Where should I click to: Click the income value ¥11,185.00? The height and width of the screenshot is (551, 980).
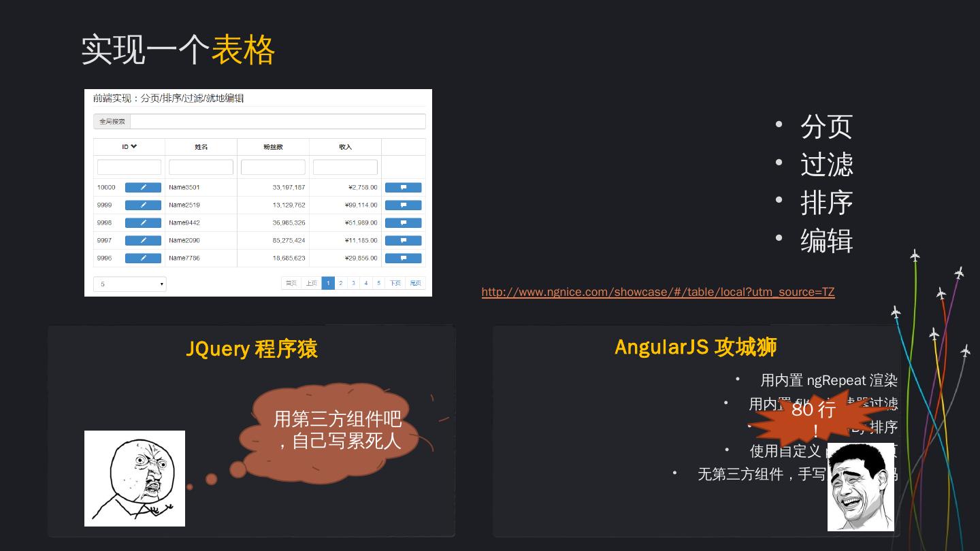pyautogui.click(x=361, y=241)
